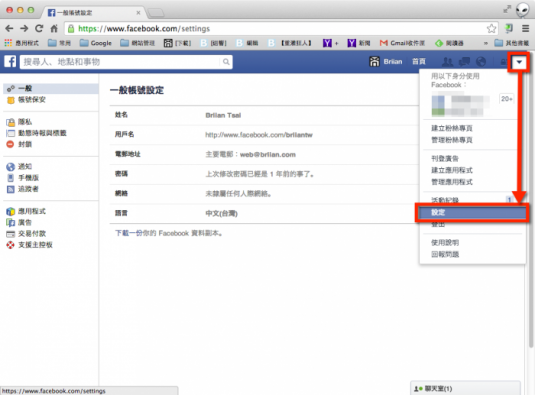Click the apps grid icon in the bookmarks bar
This screenshot has height=395, width=535.
tap(8, 43)
